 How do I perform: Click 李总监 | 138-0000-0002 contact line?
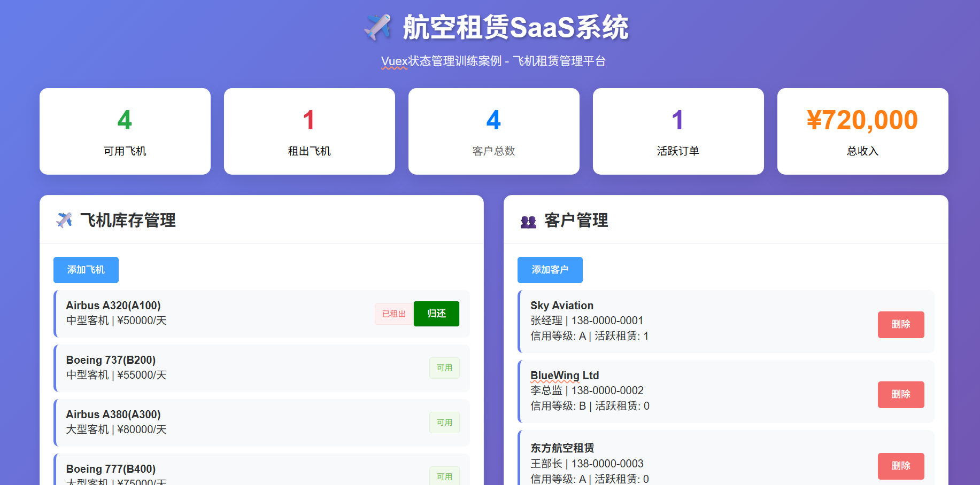[x=587, y=390]
